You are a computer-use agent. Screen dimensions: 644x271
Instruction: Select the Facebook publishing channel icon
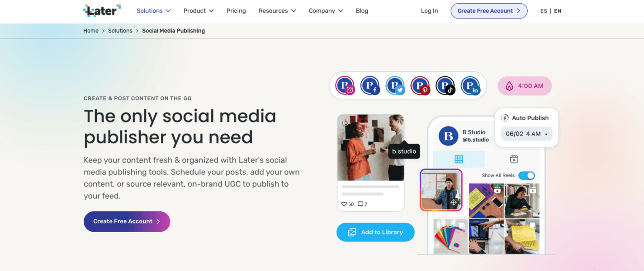pos(370,85)
